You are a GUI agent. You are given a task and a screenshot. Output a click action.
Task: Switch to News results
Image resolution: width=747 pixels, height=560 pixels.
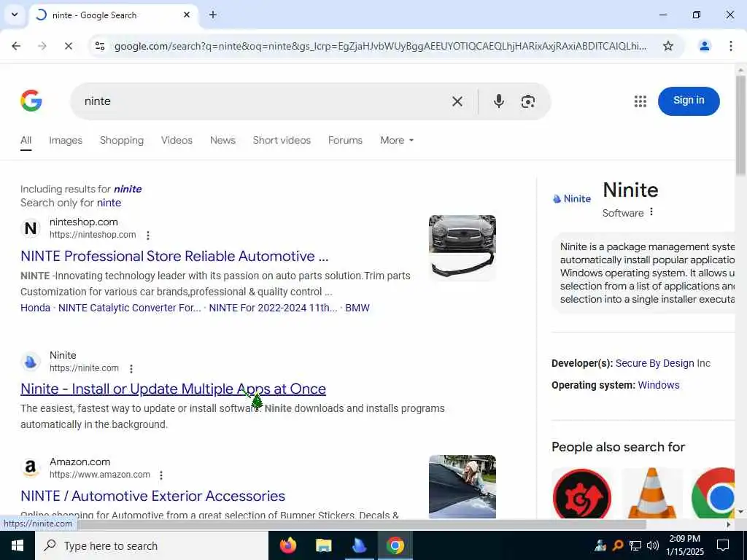(222, 141)
